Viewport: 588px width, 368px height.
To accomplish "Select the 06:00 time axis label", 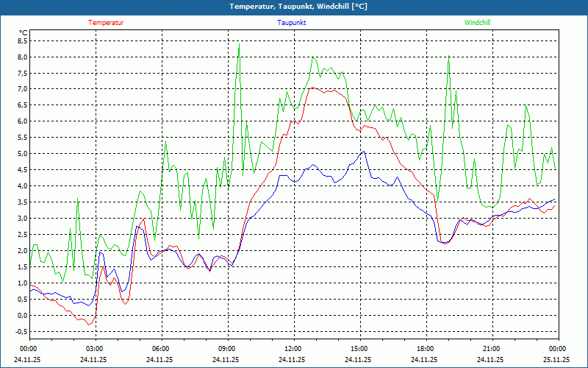I will point(160,349).
